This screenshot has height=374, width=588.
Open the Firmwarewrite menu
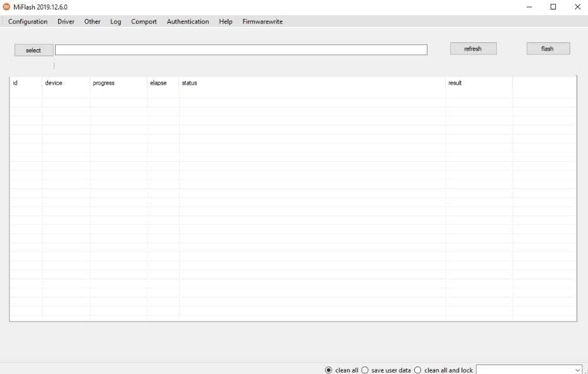(x=262, y=21)
